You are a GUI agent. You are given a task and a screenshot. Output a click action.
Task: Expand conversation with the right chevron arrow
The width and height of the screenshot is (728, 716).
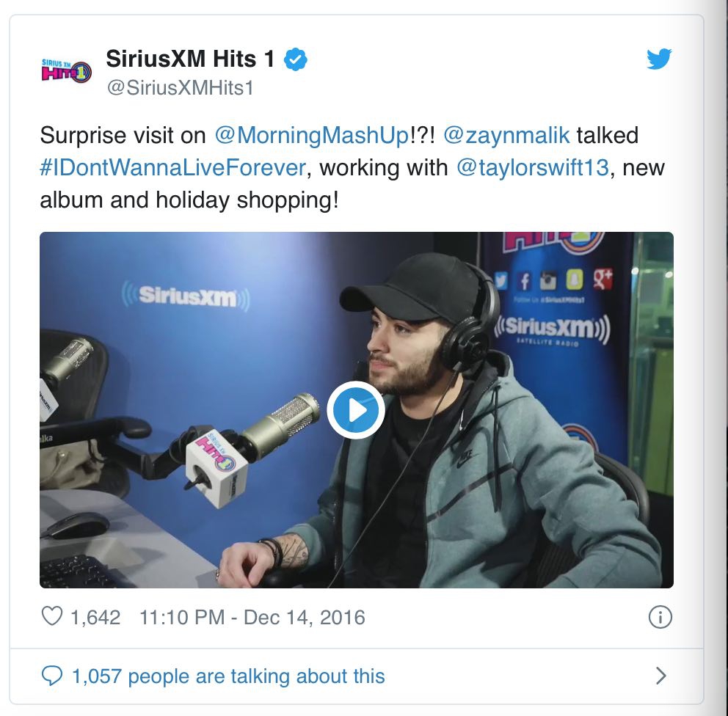pos(661,676)
